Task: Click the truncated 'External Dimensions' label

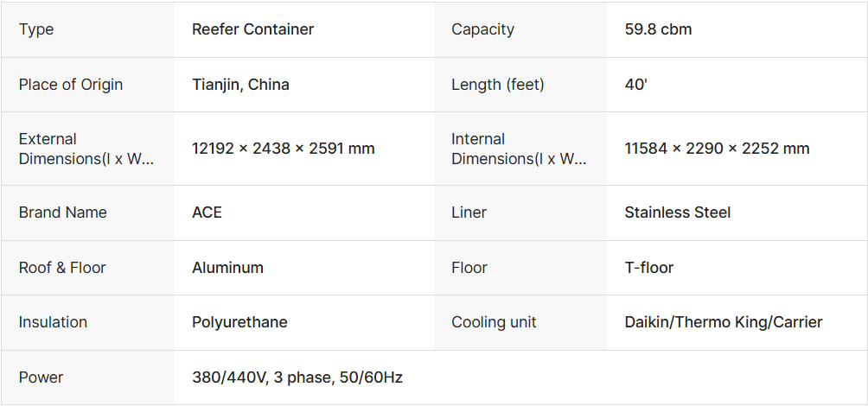Action: [86, 149]
